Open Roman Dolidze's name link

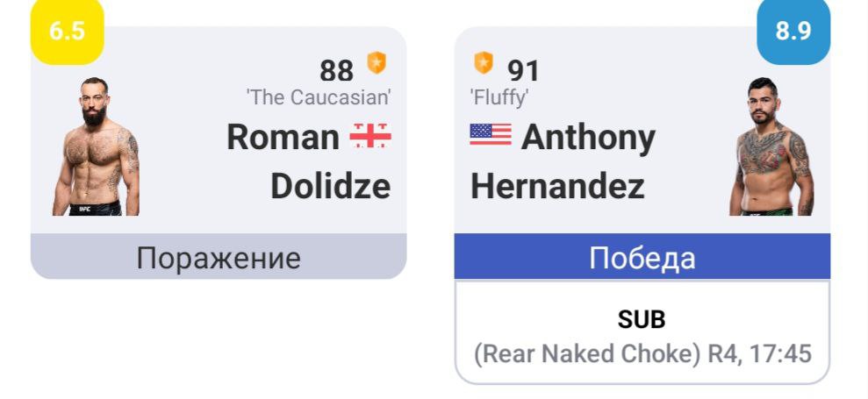pos(309,161)
